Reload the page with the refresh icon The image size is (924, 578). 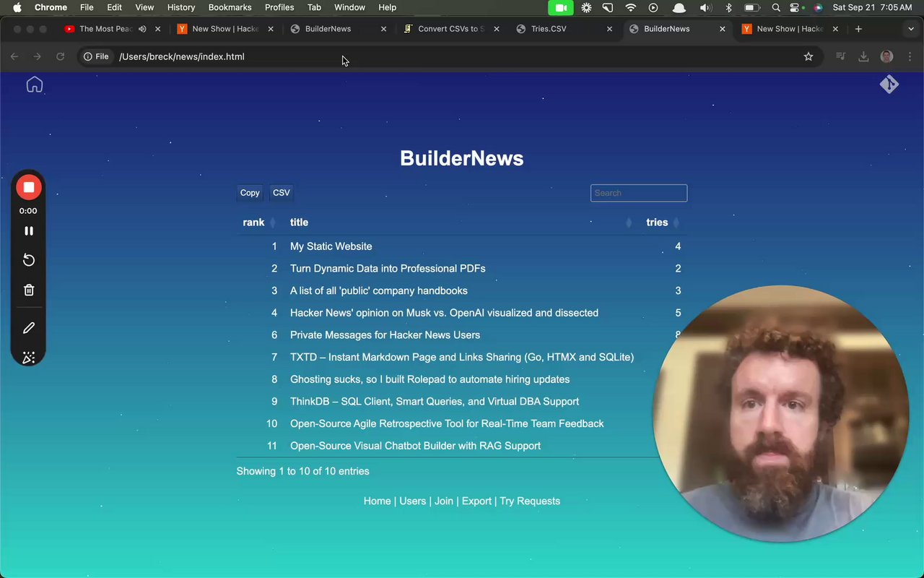coord(61,56)
